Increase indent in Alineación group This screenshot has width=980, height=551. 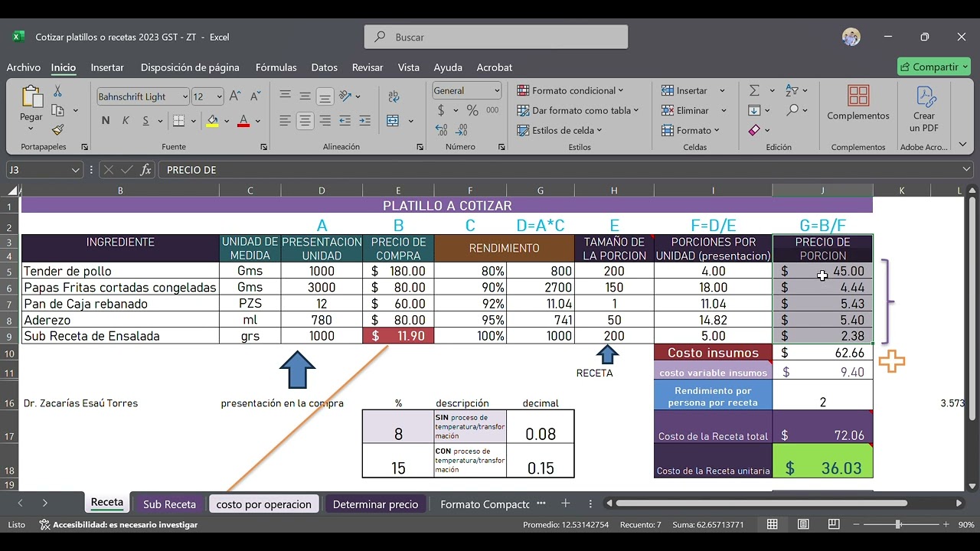pos(365,121)
